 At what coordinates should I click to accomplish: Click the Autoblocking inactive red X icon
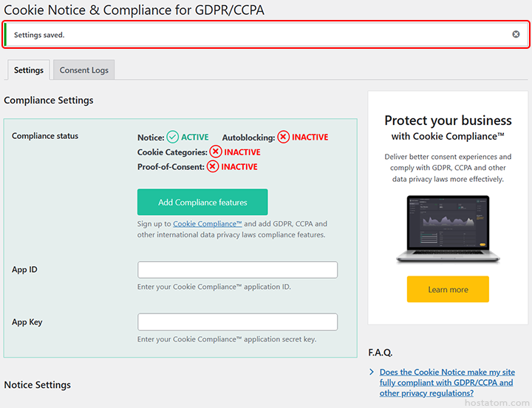(284, 137)
